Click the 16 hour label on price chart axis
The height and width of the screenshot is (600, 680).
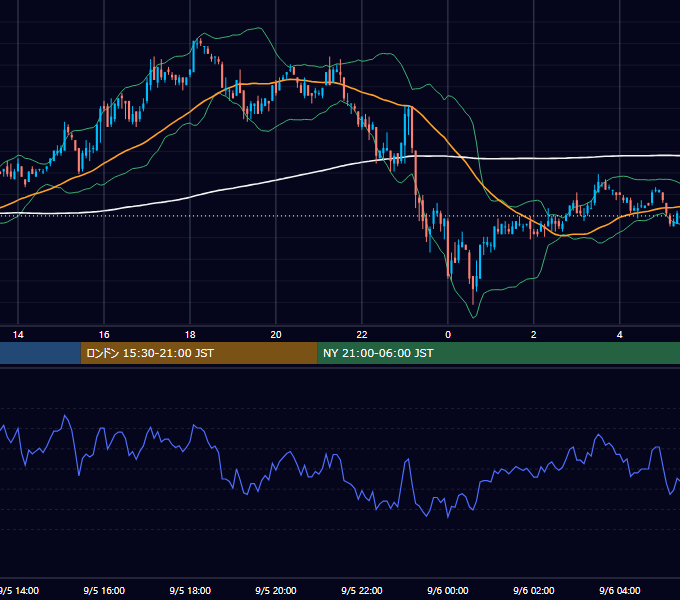point(104,335)
